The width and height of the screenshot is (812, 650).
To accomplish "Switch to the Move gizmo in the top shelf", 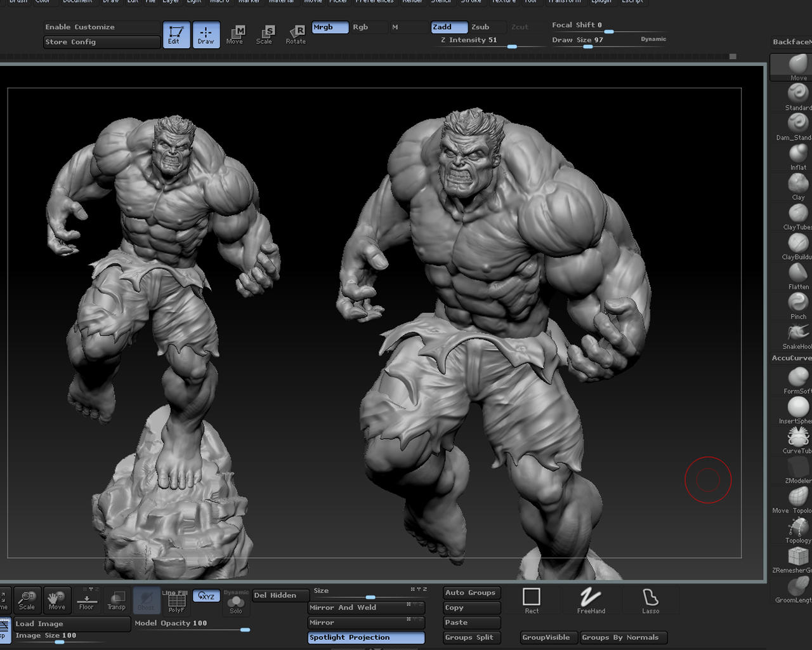I will 235,34.
